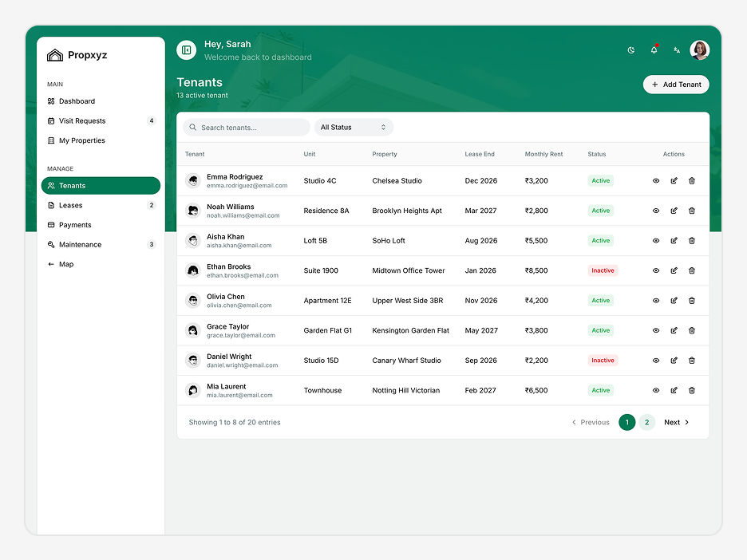Collapse sidebar using the panel toggle icon
This screenshot has width=747, height=560.
pos(186,50)
